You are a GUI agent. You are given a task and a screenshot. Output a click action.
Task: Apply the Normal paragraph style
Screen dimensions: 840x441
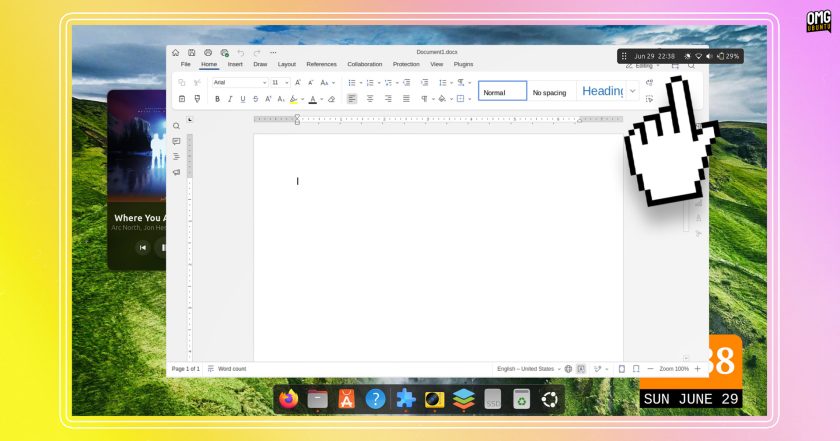[x=502, y=91]
